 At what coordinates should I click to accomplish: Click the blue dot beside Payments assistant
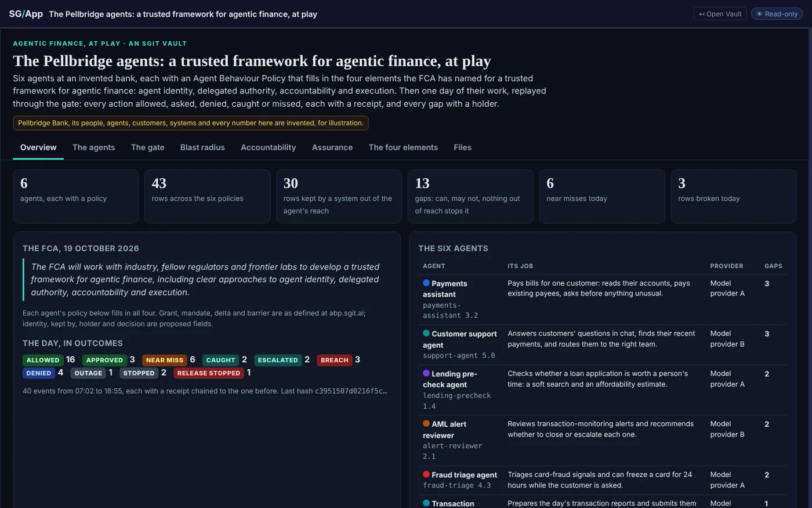(426, 283)
